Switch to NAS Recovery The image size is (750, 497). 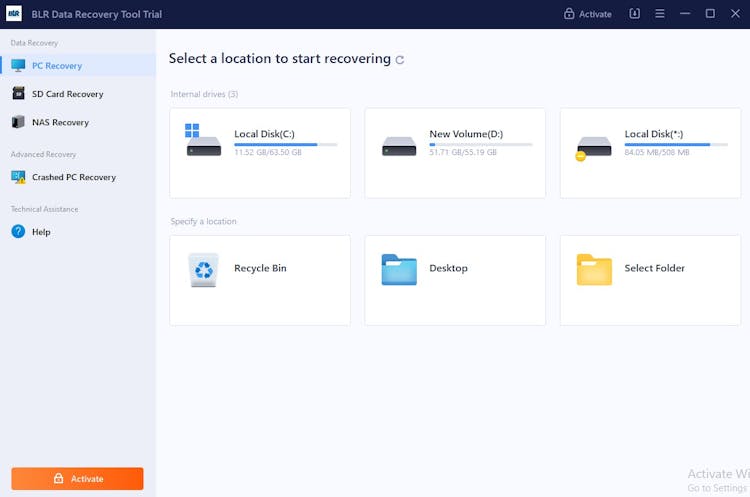click(x=60, y=122)
